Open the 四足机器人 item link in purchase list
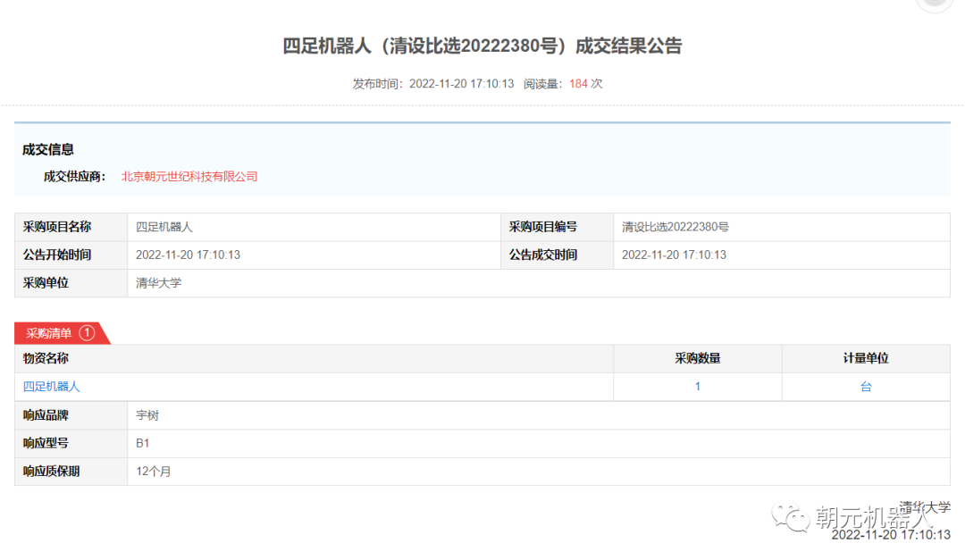 point(51,387)
